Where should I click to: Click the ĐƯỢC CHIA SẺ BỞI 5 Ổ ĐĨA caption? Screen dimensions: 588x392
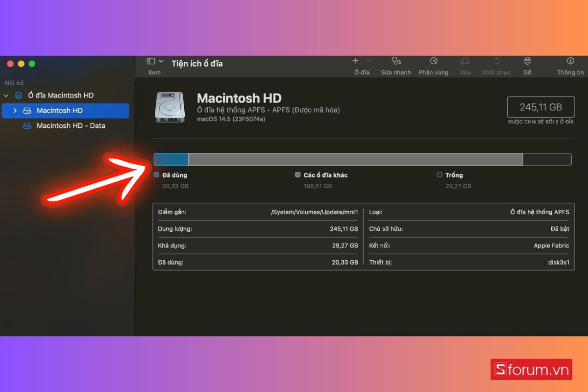(x=540, y=122)
